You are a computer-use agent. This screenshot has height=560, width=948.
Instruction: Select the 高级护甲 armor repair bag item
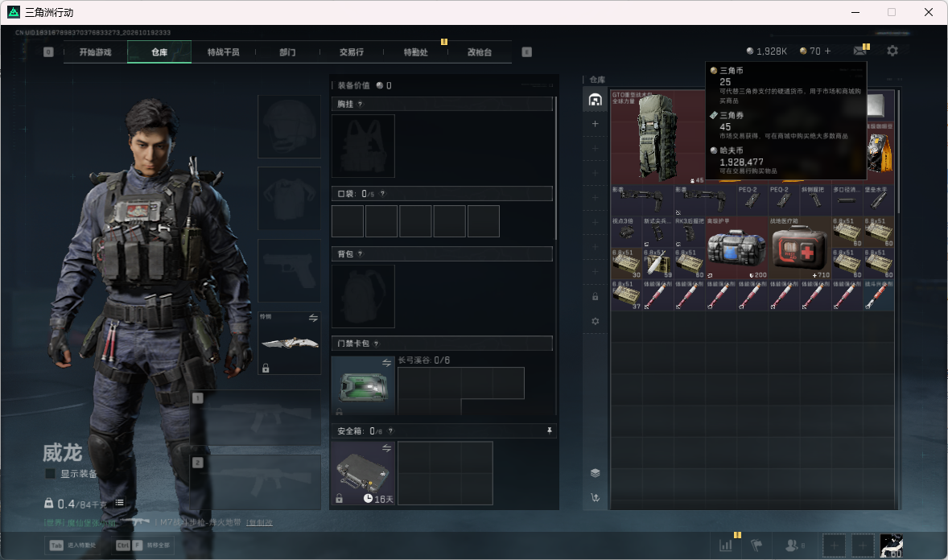(x=737, y=248)
